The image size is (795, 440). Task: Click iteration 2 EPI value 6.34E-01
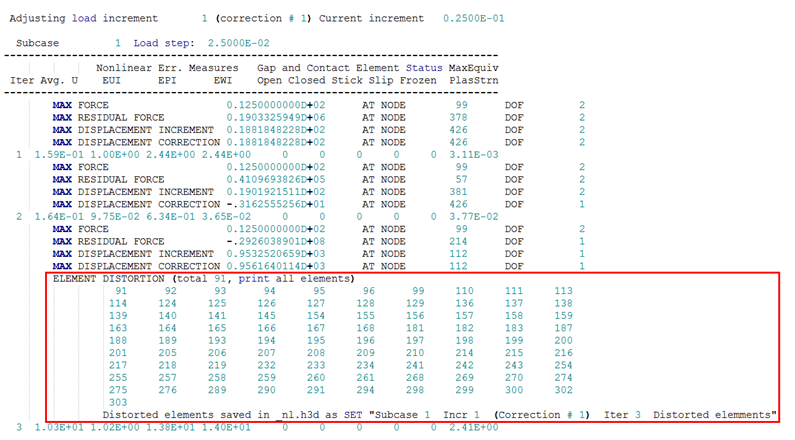click(x=170, y=217)
